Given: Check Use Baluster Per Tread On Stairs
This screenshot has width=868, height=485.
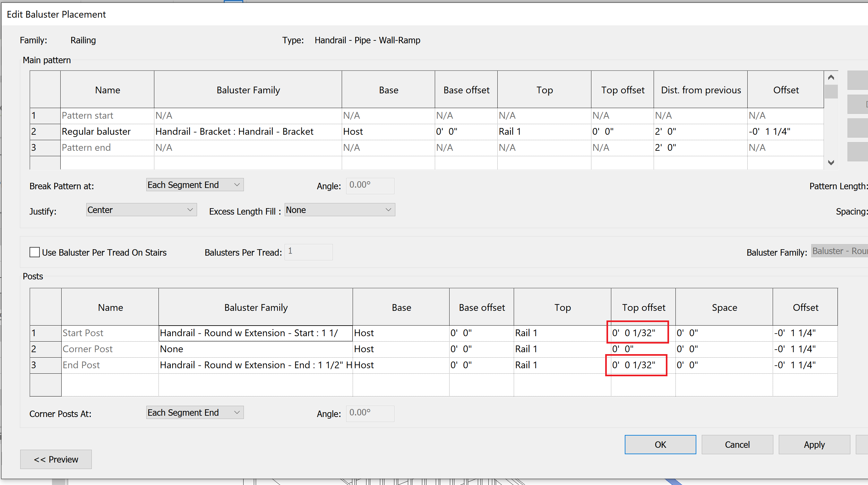Looking at the screenshot, I should 34,252.
